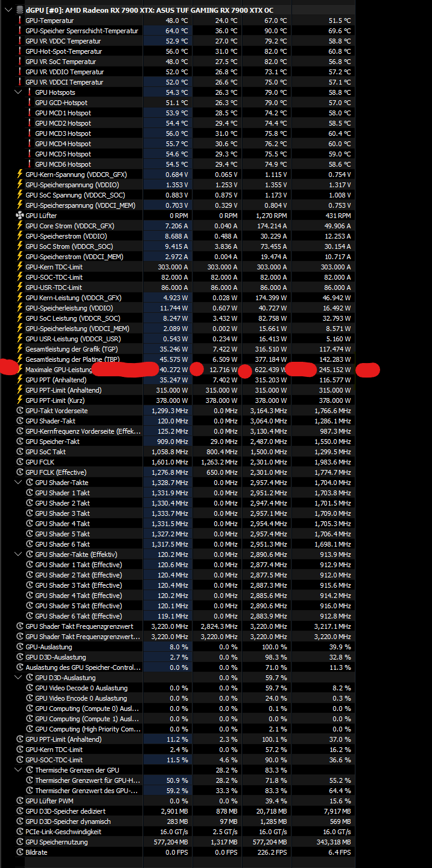Click the clock icon for GPU D3D-Speicher dynamisch
This screenshot has width=432, height=868.
pos(20,821)
